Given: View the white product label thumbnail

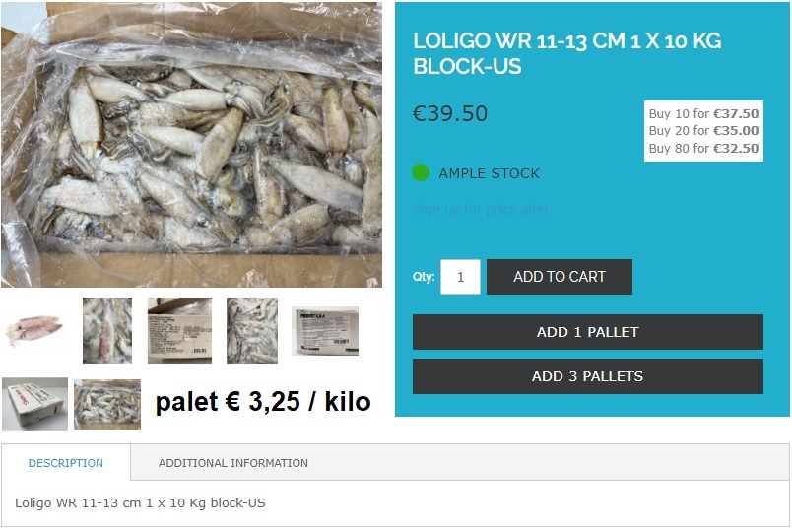Looking at the screenshot, I should pos(325,331).
